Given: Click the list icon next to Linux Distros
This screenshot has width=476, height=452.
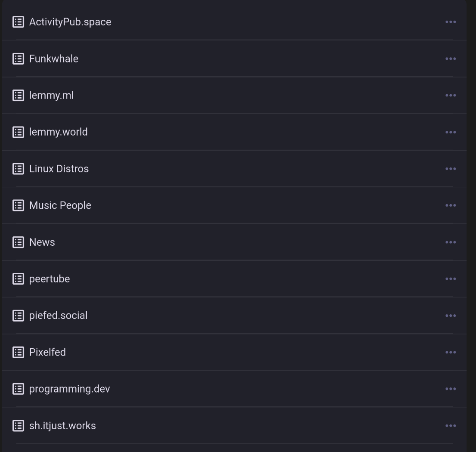Looking at the screenshot, I should (18, 169).
